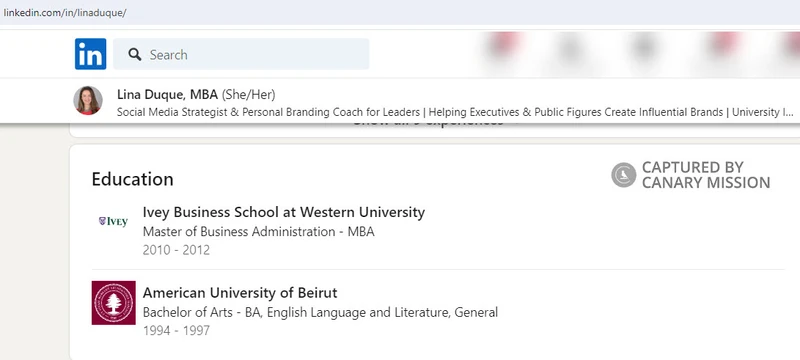This screenshot has height=360, width=800.
Task: Click the 1994 - 1997 date range
Action: [x=176, y=331]
